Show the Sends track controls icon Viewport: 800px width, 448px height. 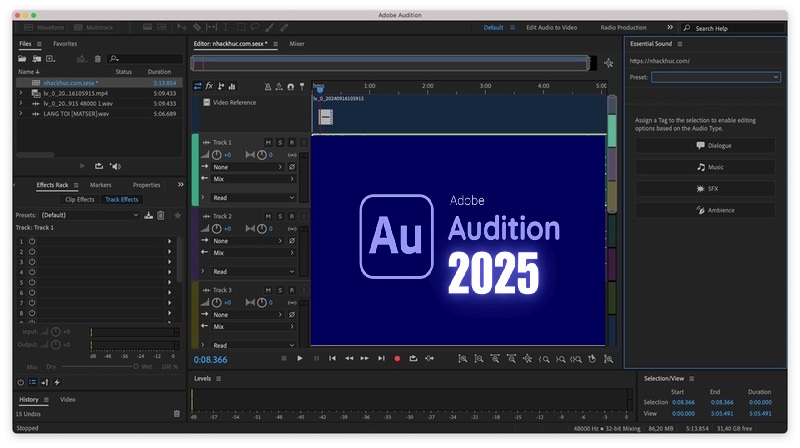point(221,86)
